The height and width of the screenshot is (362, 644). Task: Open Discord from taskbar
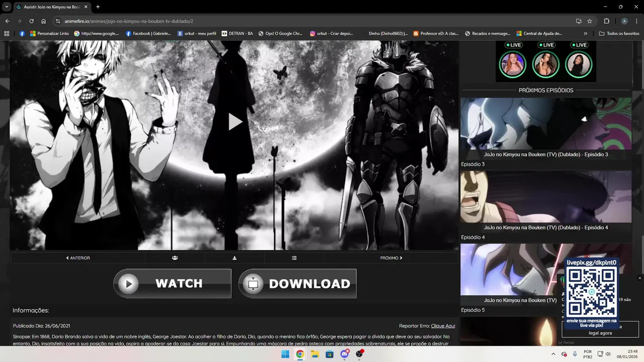(x=345, y=354)
